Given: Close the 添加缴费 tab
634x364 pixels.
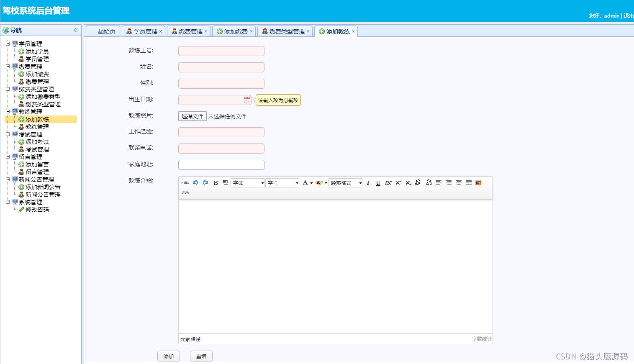Looking at the screenshot, I should tap(251, 31).
